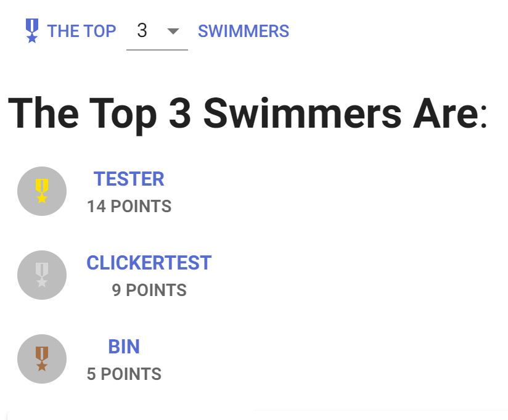Screen dimensions: 508x420
Task: Open the CLICKERTEST swimmer link
Action: [149, 263]
